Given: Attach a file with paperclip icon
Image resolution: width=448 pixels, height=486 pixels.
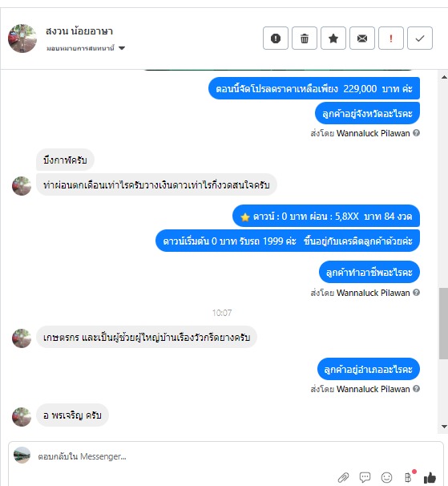Looking at the screenshot, I should click(x=343, y=477).
